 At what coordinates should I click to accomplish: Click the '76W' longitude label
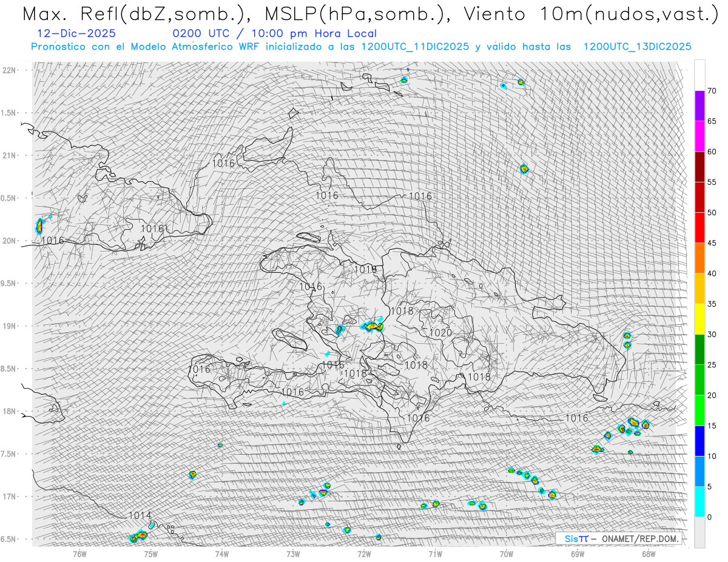coord(79,554)
